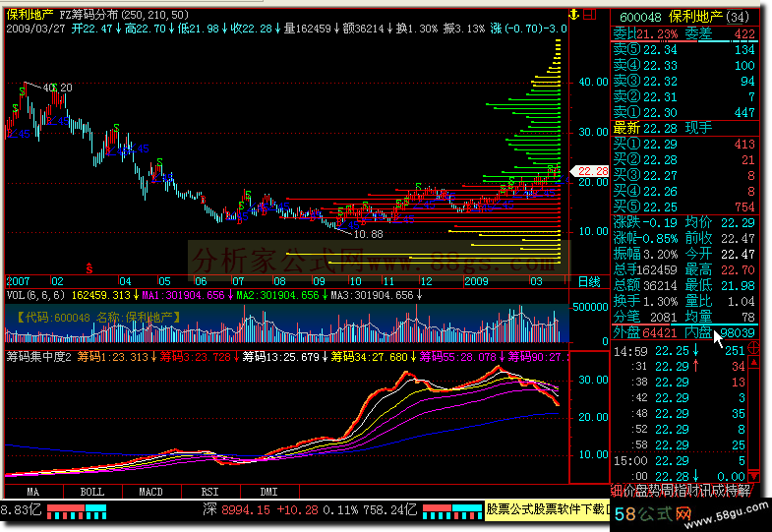Click the 2007 year label on the time axis
The width and height of the screenshot is (772, 532).
click(x=19, y=281)
